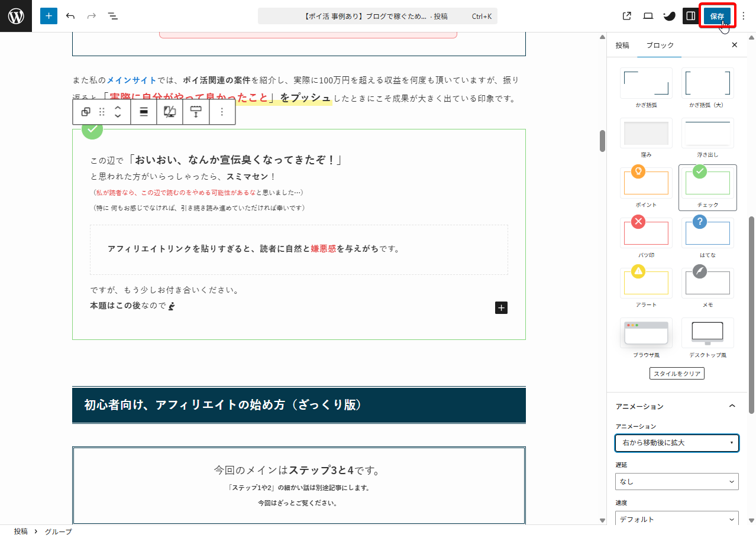This screenshot has width=756, height=538.
Task: Open block options three-dot menu
Action: pyautogui.click(x=222, y=112)
